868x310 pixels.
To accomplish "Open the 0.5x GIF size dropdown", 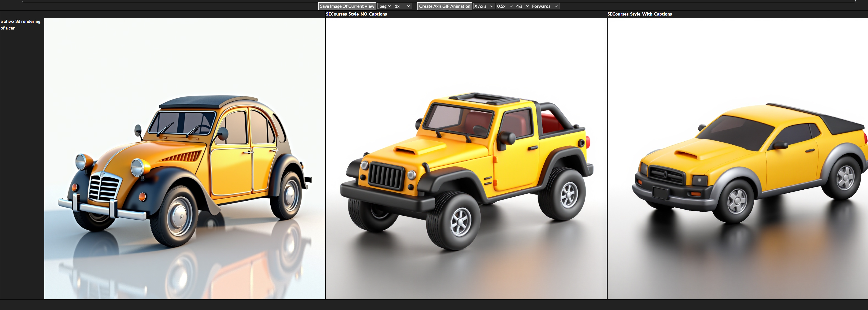I will (x=504, y=6).
